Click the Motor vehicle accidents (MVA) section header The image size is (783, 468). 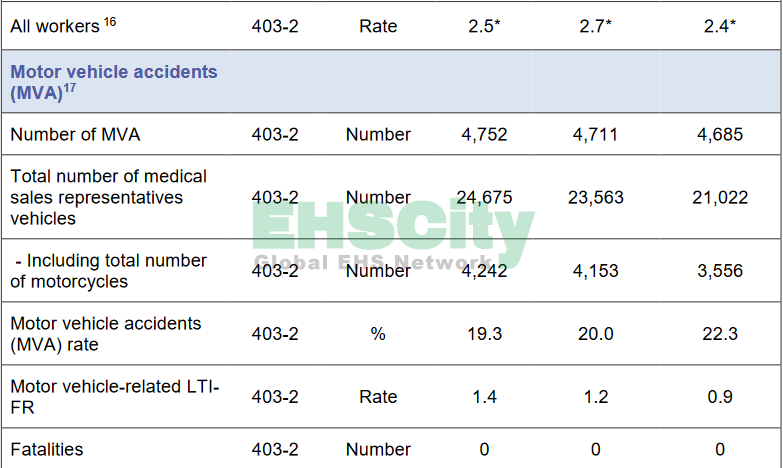pyautogui.click(x=113, y=82)
